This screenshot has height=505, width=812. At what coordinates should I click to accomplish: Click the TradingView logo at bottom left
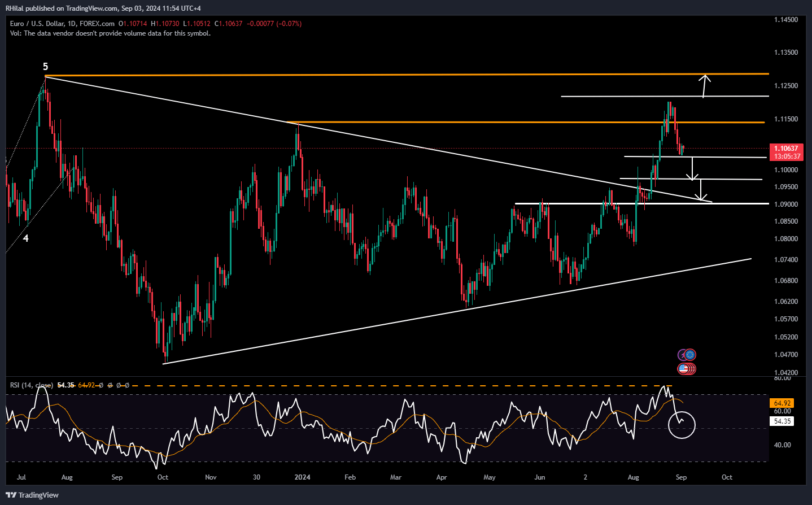[32, 495]
